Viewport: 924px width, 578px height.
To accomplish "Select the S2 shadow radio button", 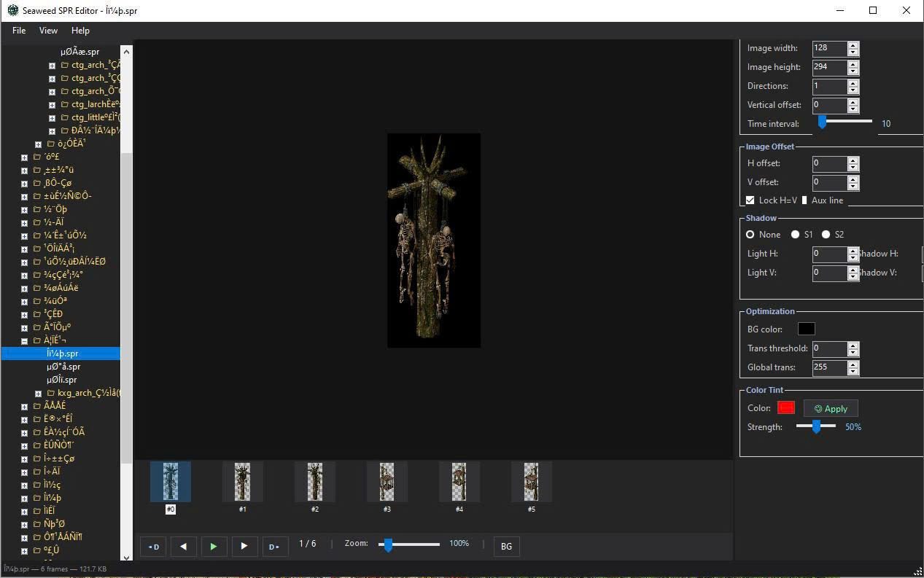I will coord(826,235).
